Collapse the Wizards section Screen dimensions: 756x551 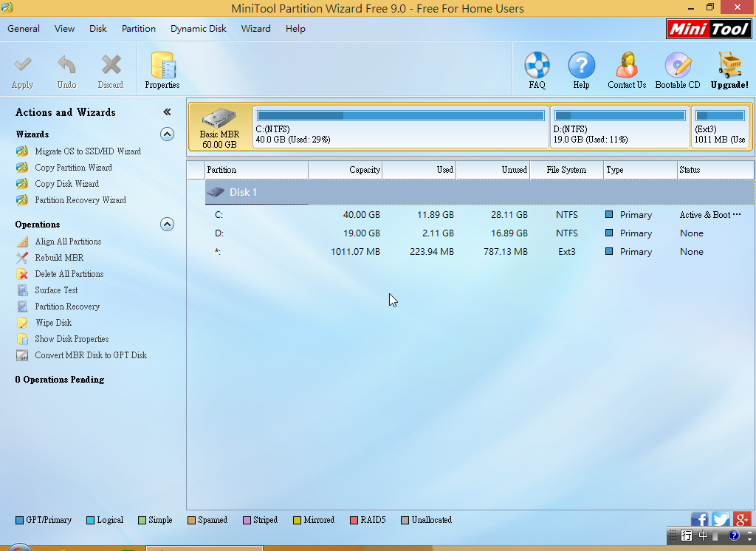click(168, 134)
